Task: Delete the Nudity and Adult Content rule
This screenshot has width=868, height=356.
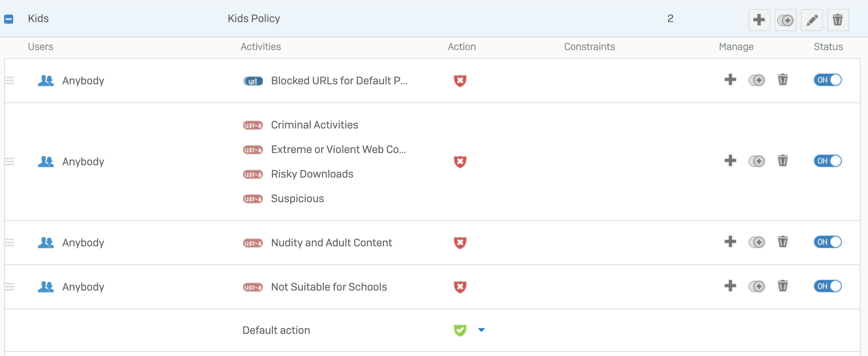Action: coord(782,242)
